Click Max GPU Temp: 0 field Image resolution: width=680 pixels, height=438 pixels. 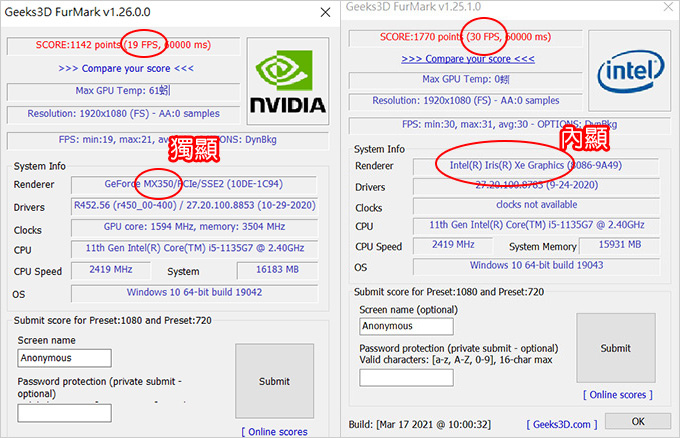[x=466, y=79]
